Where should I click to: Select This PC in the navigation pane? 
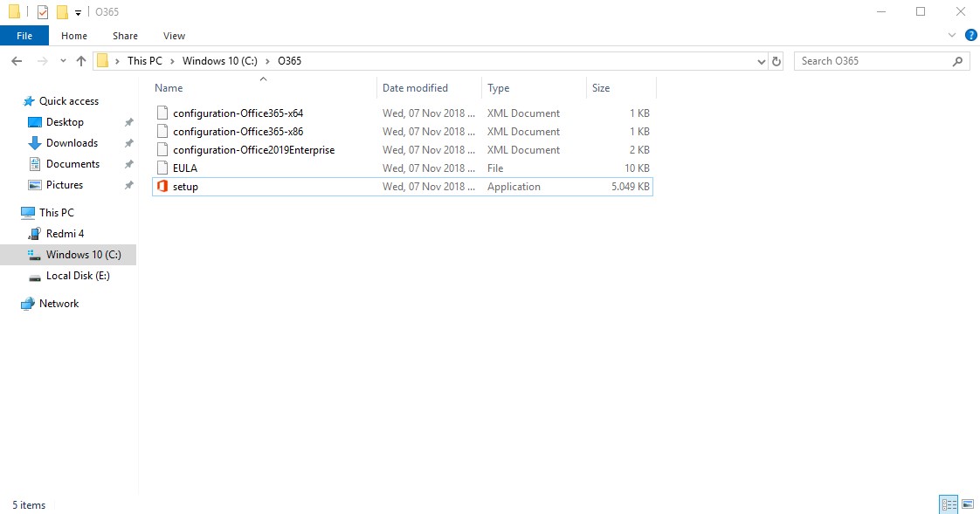click(56, 213)
